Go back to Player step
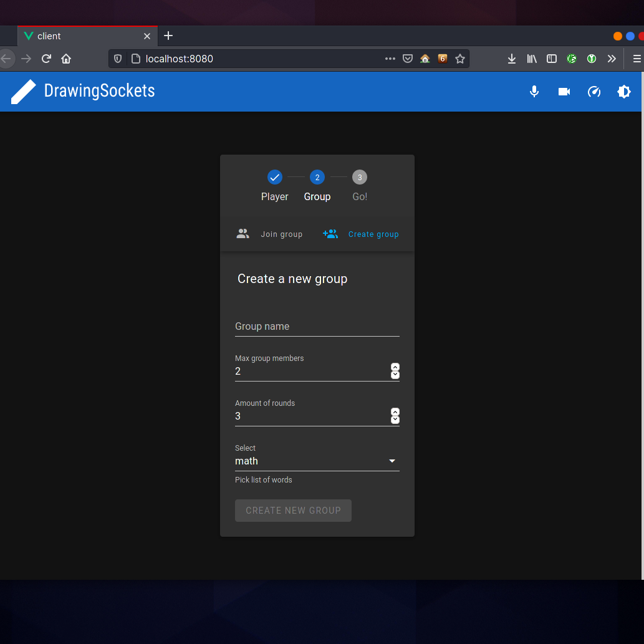This screenshot has height=644, width=644. coord(275,178)
